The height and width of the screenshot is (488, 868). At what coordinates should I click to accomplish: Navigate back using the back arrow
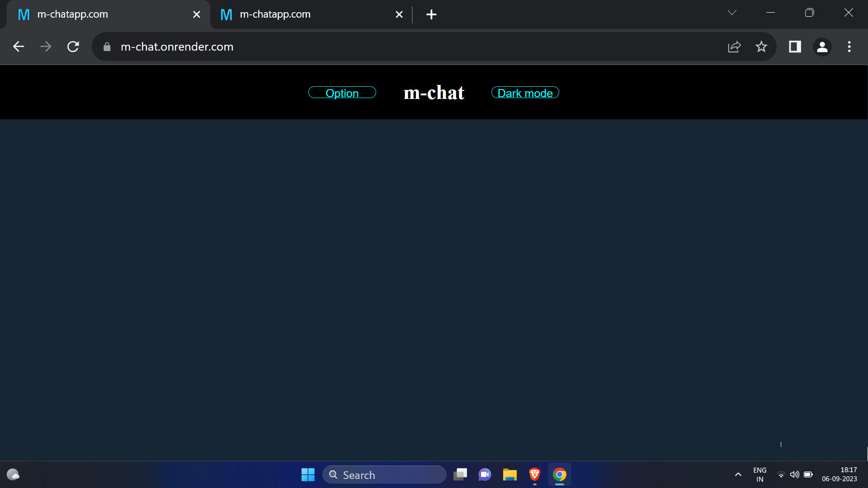pyautogui.click(x=18, y=47)
